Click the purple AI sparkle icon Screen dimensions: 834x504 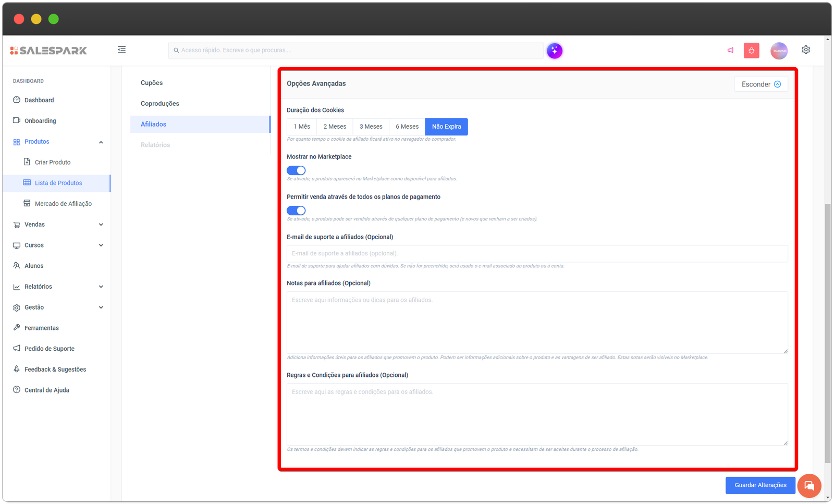coord(555,51)
